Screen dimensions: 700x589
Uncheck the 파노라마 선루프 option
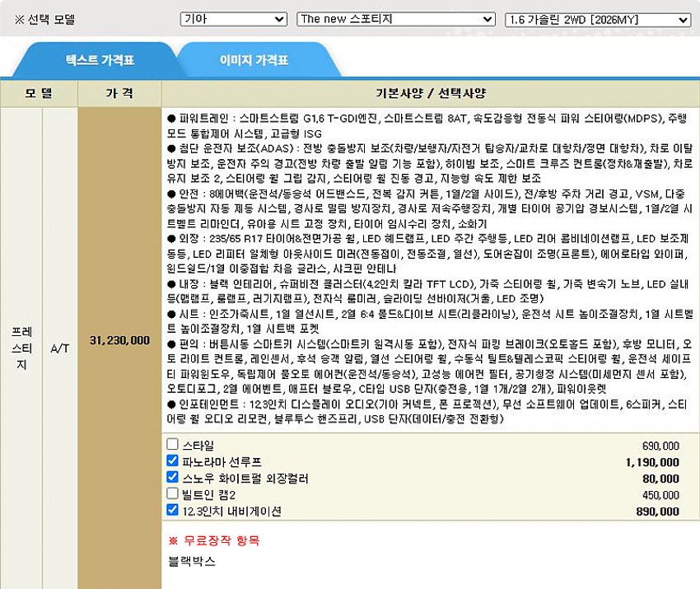172,461
